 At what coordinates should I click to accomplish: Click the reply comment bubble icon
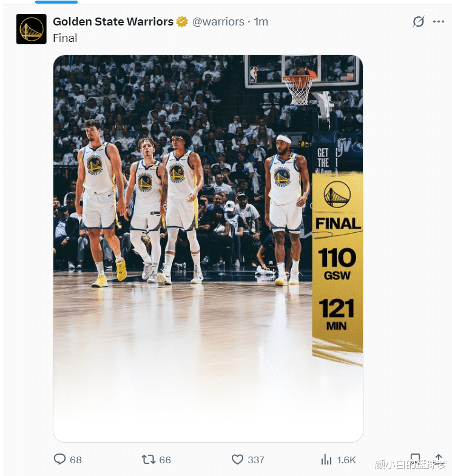[59, 460]
